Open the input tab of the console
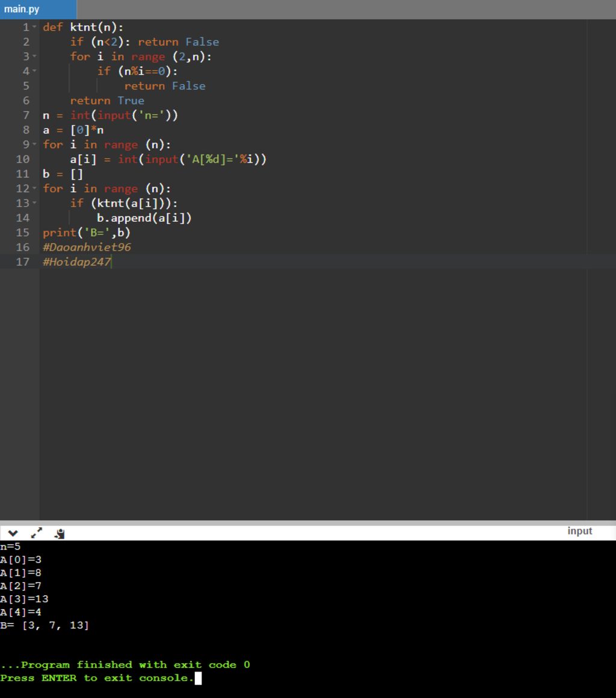Screen dimensions: 616x698 pos(579,531)
